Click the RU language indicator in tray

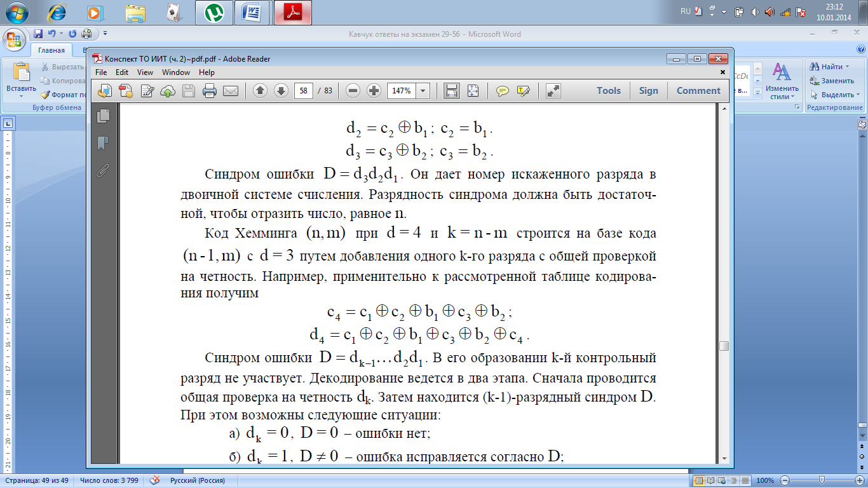coord(685,11)
